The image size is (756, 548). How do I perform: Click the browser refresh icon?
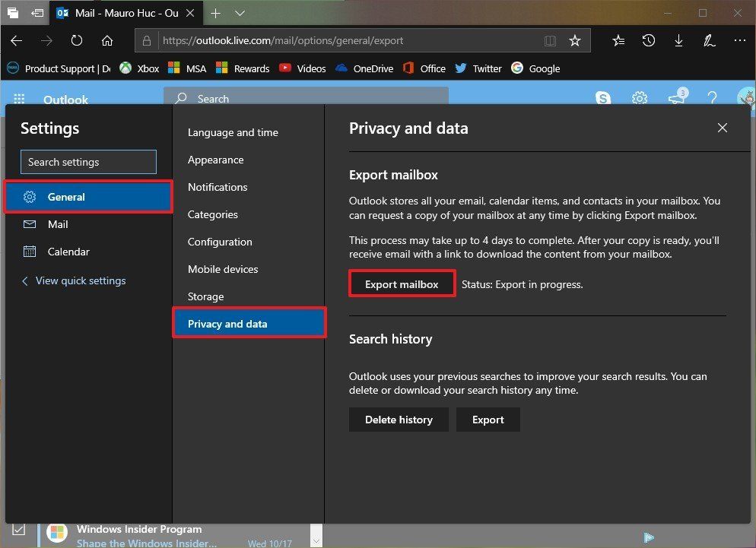pos(77,40)
